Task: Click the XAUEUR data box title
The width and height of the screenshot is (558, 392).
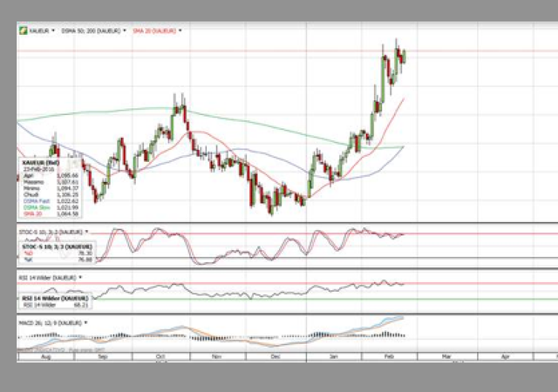Action: [x=41, y=163]
